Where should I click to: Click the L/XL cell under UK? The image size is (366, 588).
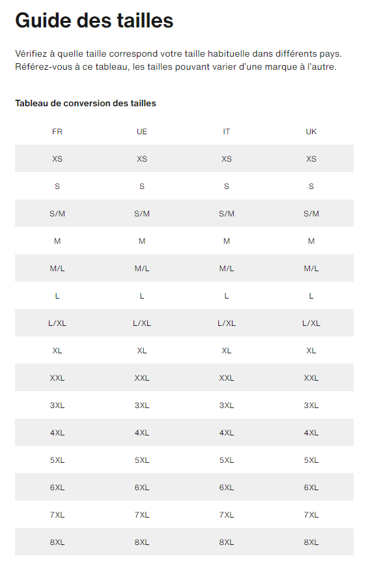311,323
